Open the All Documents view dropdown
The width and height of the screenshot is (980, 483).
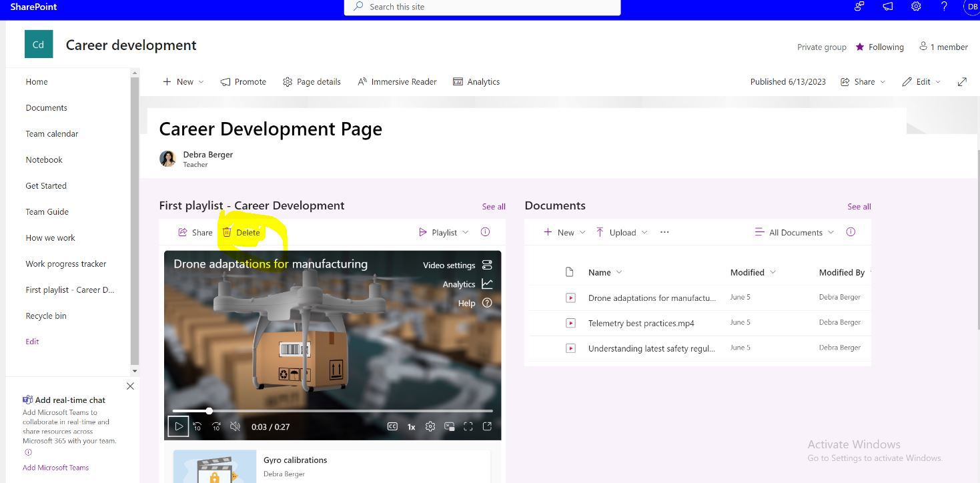[794, 232]
